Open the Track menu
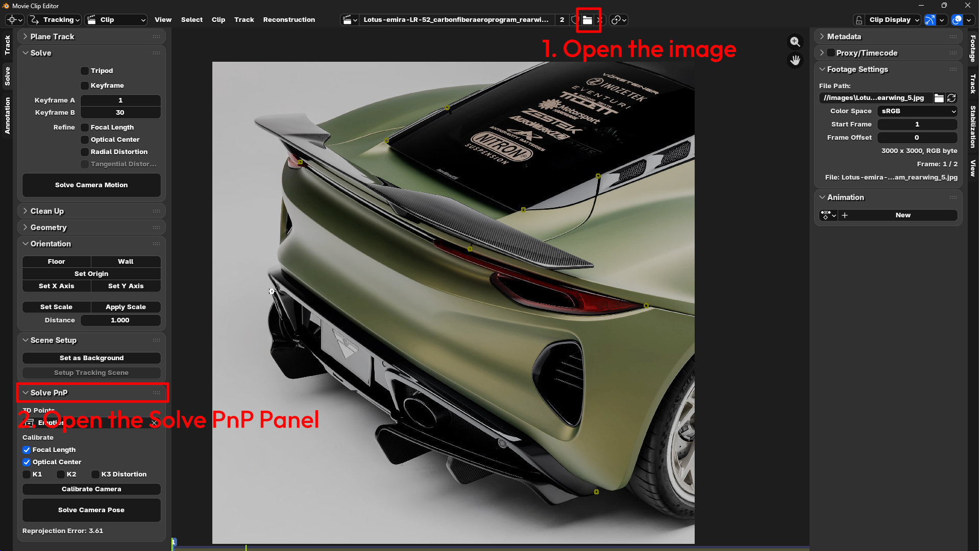The image size is (980, 551). pyautogui.click(x=244, y=20)
